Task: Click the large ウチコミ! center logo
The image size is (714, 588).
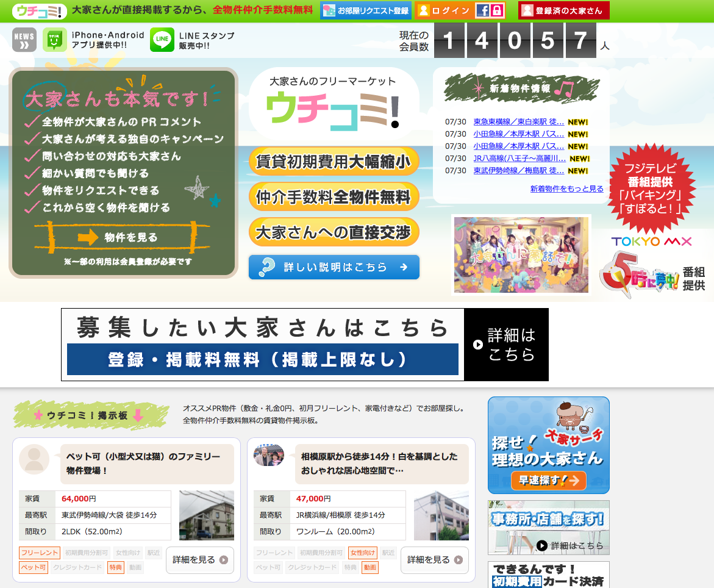Action: [334, 110]
